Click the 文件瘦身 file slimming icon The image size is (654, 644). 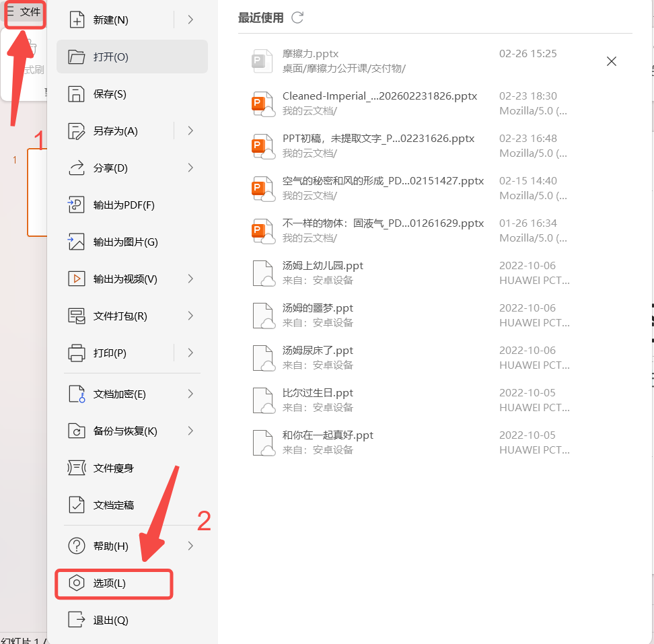(77, 468)
